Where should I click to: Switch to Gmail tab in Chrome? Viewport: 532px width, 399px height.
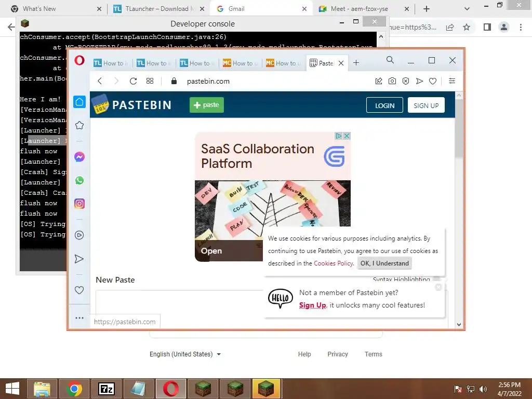[261, 9]
